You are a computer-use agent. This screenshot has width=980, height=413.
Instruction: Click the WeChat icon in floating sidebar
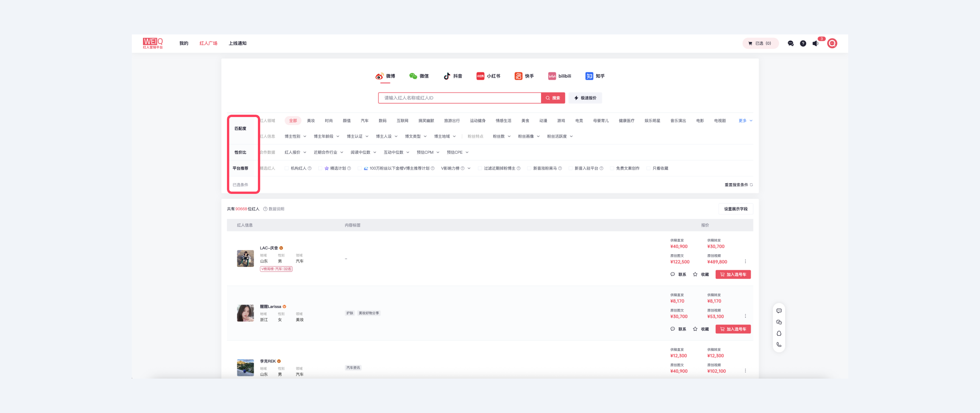pos(779,322)
